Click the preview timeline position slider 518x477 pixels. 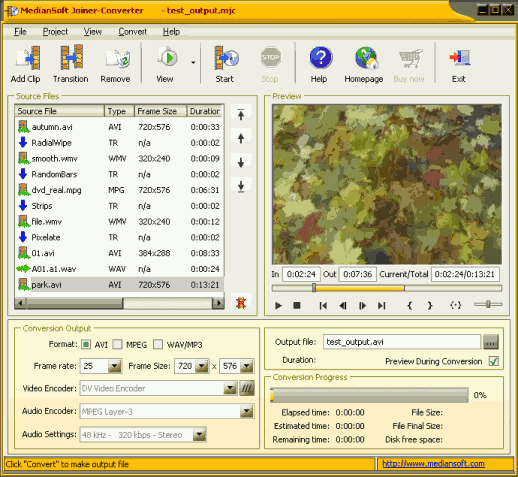pos(314,288)
